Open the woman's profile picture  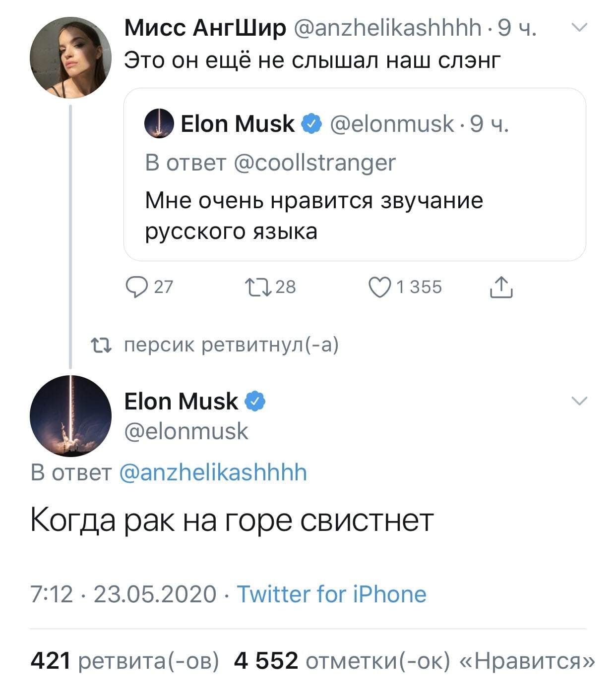(x=70, y=58)
